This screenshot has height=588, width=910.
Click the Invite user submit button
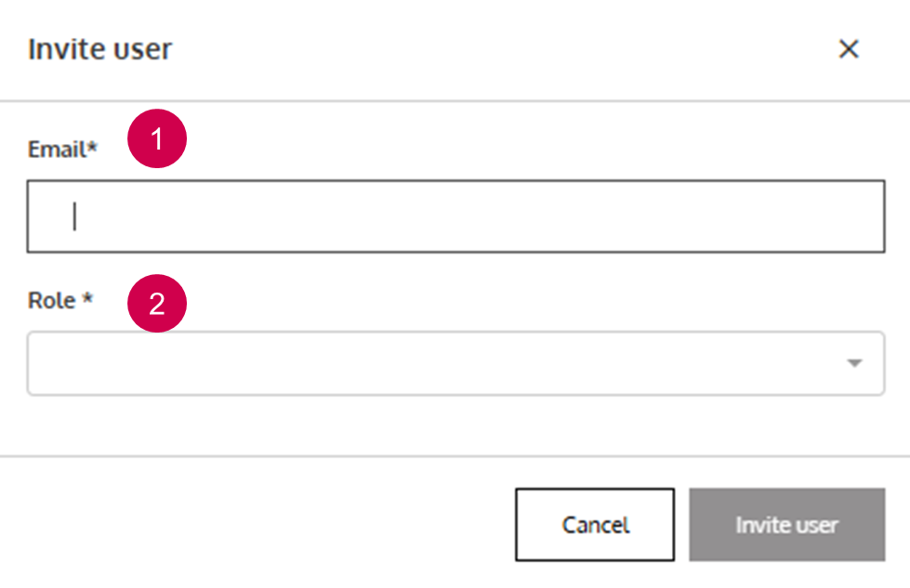click(x=786, y=525)
